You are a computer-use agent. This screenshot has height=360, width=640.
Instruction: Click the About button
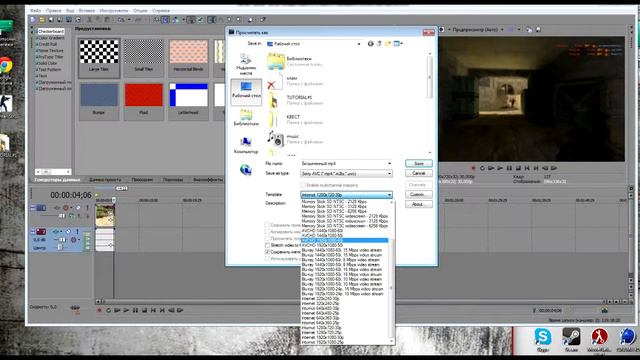(419, 204)
